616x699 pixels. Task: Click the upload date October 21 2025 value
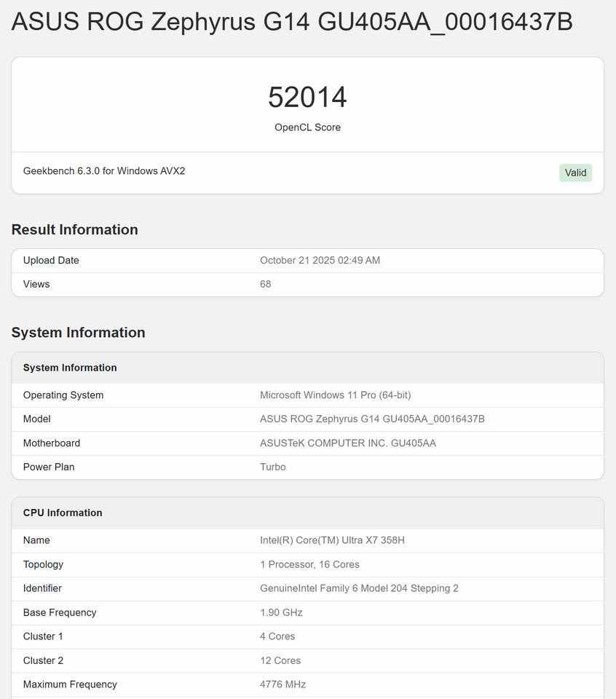tap(320, 261)
